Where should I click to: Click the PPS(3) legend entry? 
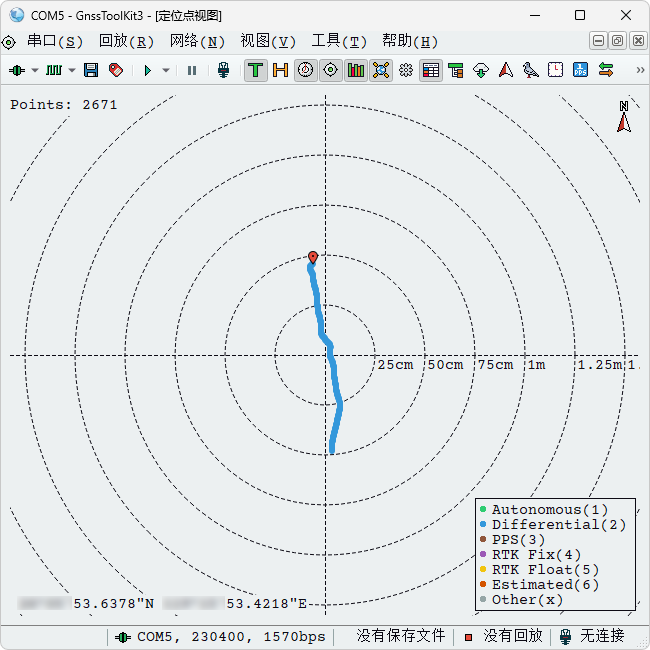pos(512,539)
